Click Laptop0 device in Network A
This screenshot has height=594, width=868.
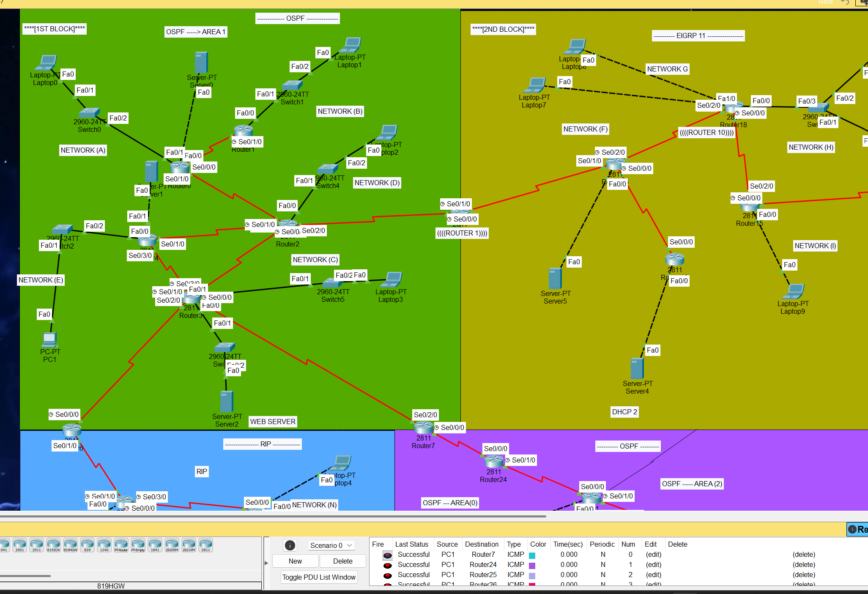[x=46, y=63]
